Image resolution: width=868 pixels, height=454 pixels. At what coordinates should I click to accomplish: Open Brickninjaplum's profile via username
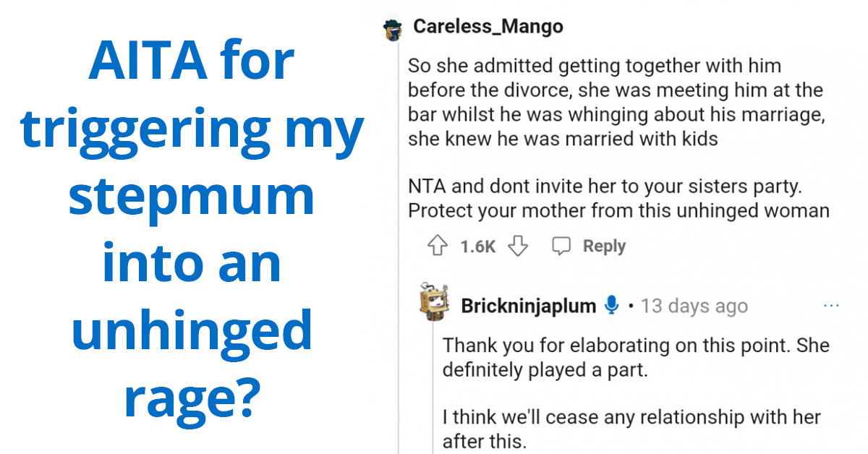[x=527, y=305]
